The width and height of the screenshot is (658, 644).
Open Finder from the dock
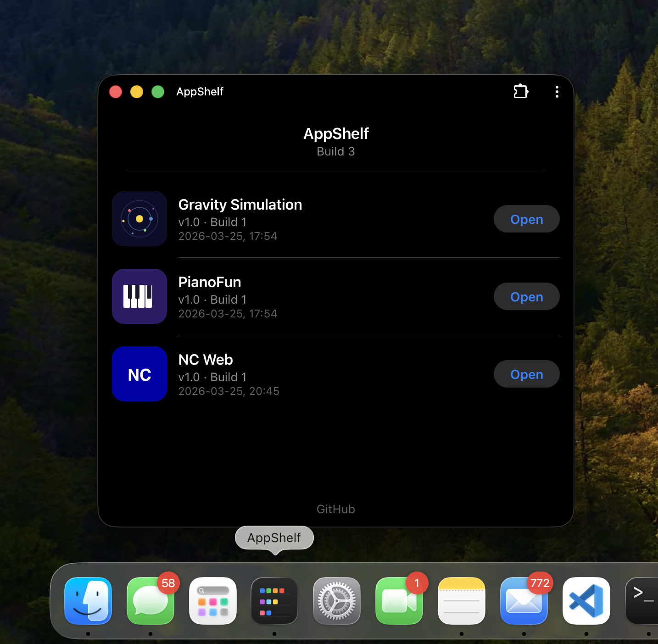[x=88, y=601]
